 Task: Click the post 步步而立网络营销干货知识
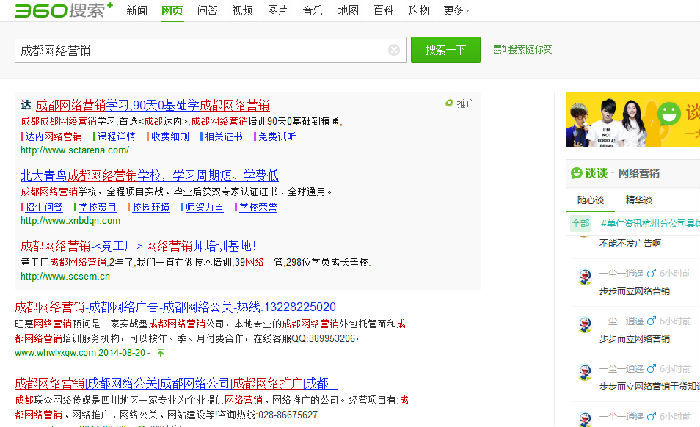[x=649, y=386]
